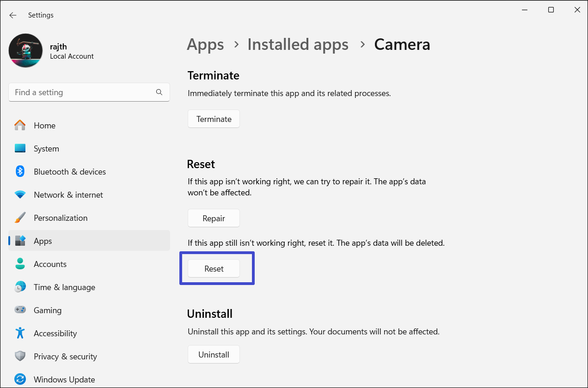Viewport: 588px width, 388px height.
Task: Navigate to Installed apps breadcrumb
Action: 298,44
